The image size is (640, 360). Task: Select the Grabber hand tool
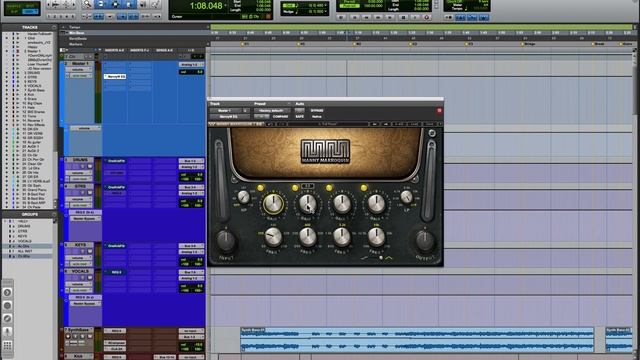(x=129, y=4)
